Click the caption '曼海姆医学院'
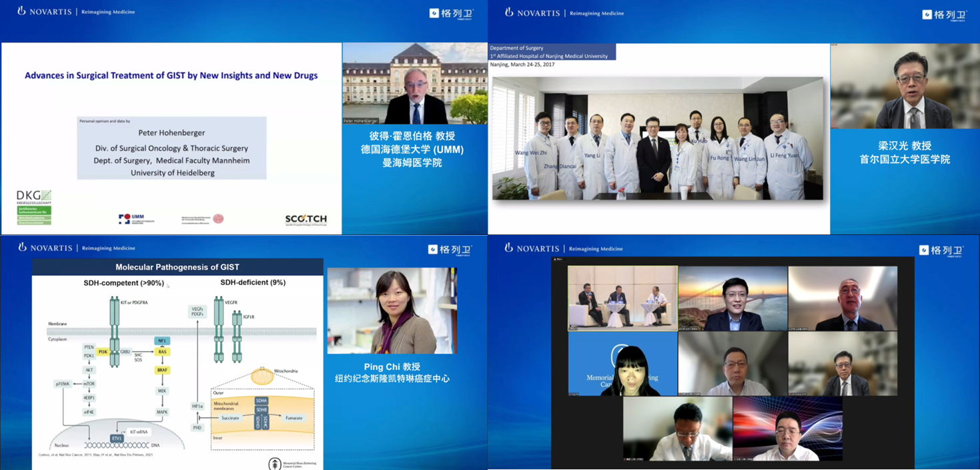This screenshot has width=980, height=470. tap(412, 163)
